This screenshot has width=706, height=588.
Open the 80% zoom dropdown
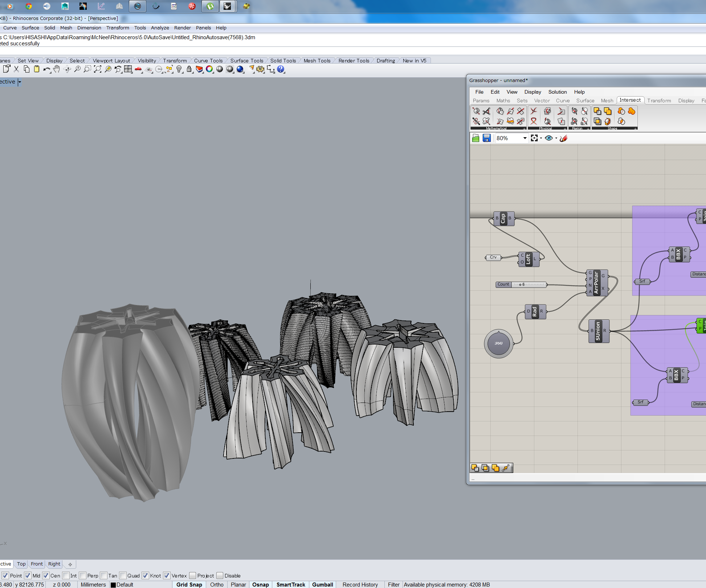point(525,138)
